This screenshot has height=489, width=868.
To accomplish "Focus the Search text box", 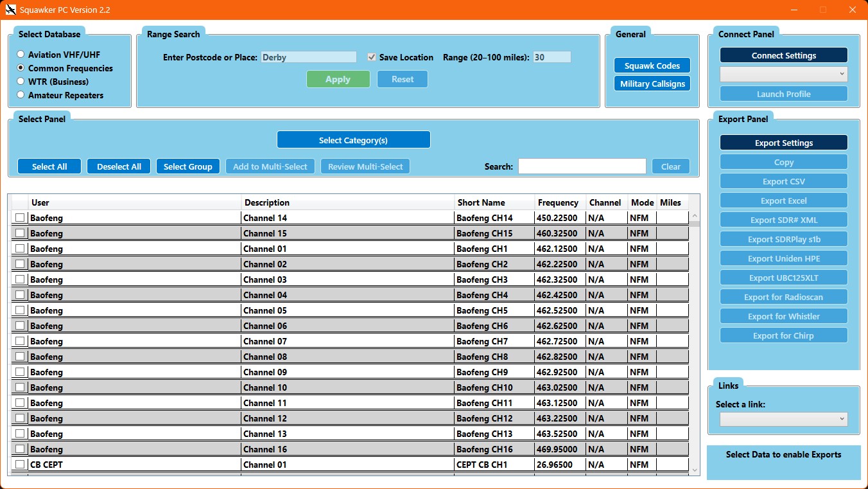I will [x=582, y=166].
